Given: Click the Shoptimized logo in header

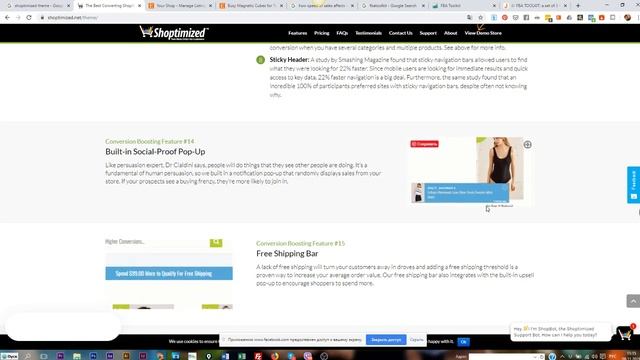Looking at the screenshot, I should coord(174,33).
